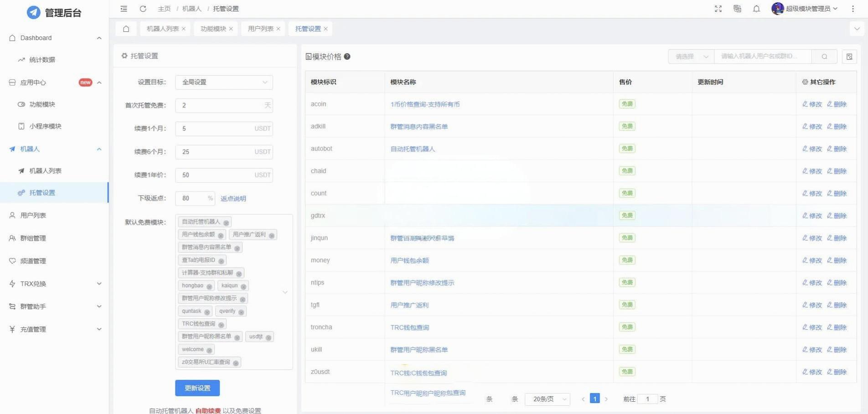Click the 管理后台 logo icon

(33, 12)
